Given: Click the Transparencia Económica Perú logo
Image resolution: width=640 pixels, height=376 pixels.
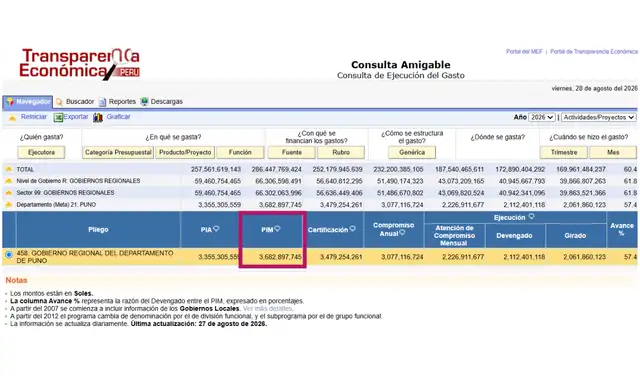Looking at the screenshot, I should tap(80, 64).
